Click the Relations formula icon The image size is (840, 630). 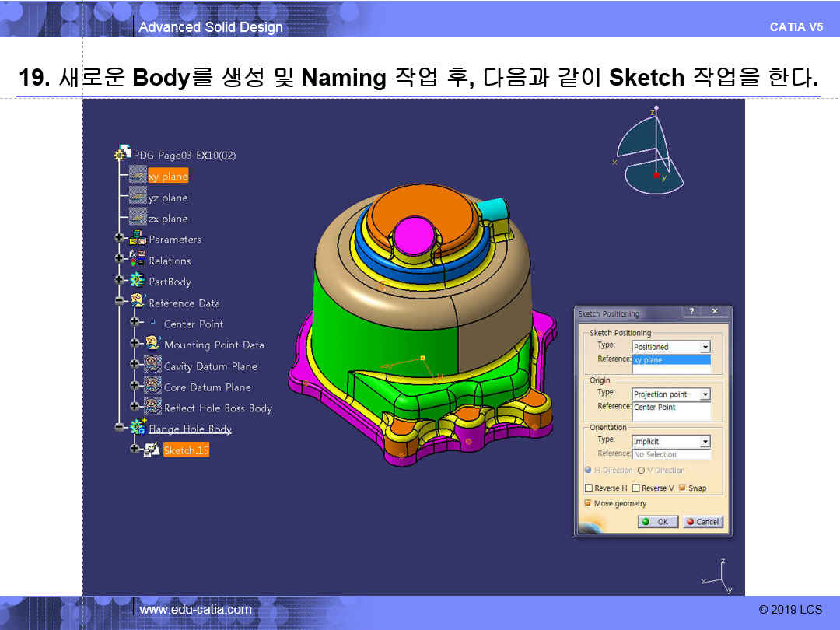(x=138, y=261)
